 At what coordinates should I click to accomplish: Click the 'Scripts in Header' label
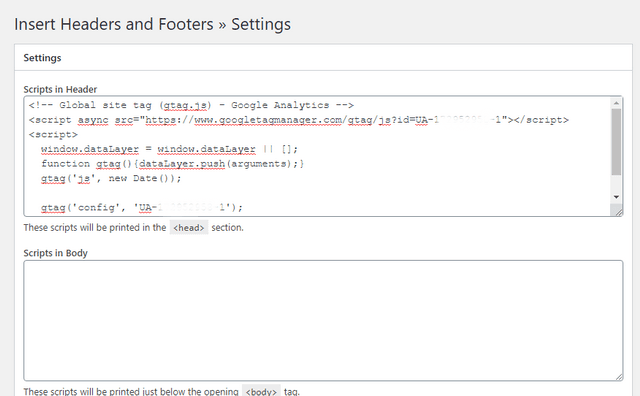[60, 89]
